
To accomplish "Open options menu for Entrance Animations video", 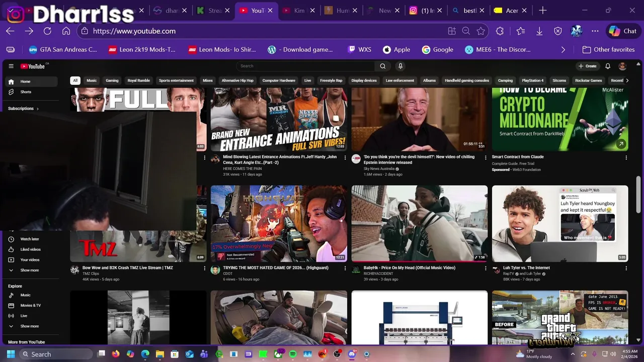I will (345, 157).
